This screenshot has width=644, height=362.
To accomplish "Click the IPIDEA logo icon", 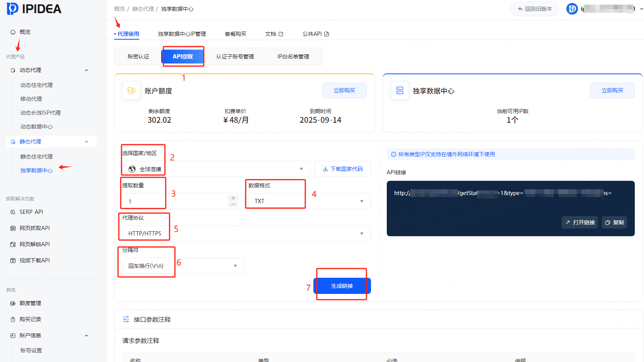I will coord(13,8).
